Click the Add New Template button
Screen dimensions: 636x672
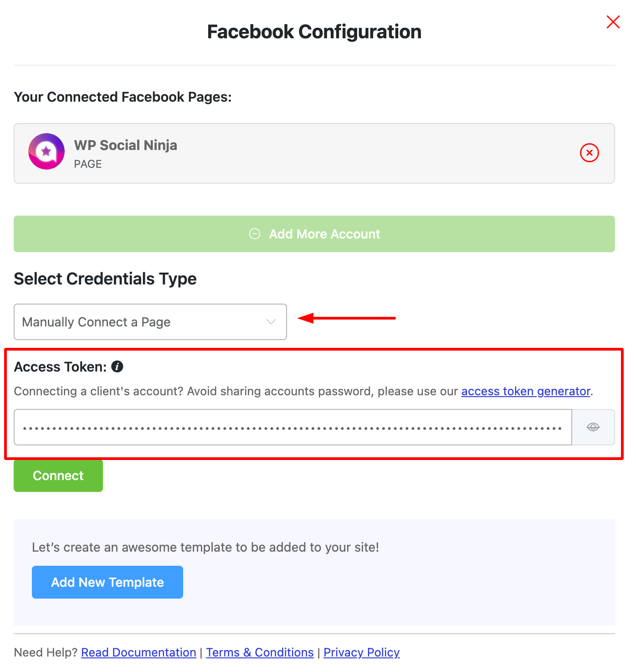tap(108, 582)
